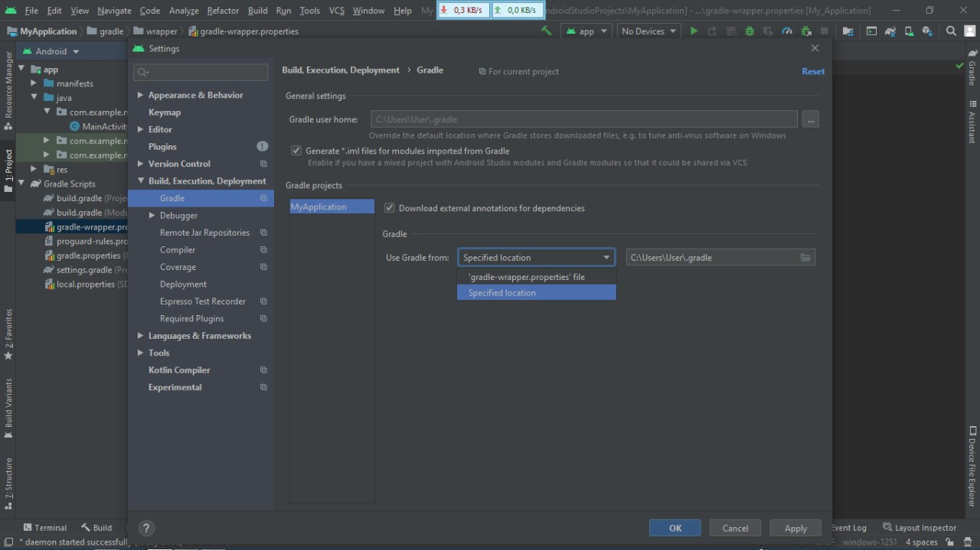Select Espresso Test Recorder settings page

click(203, 301)
